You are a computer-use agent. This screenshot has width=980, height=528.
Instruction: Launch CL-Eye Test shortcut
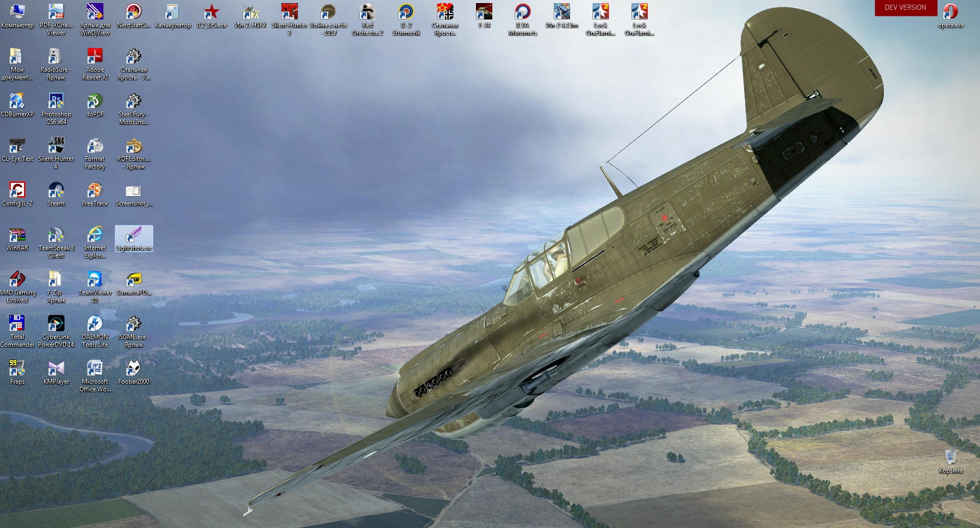(17, 149)
